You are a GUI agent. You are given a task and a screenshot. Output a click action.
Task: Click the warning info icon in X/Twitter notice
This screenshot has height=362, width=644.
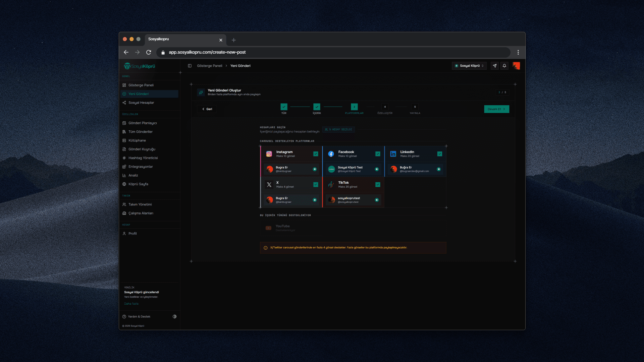265,248
